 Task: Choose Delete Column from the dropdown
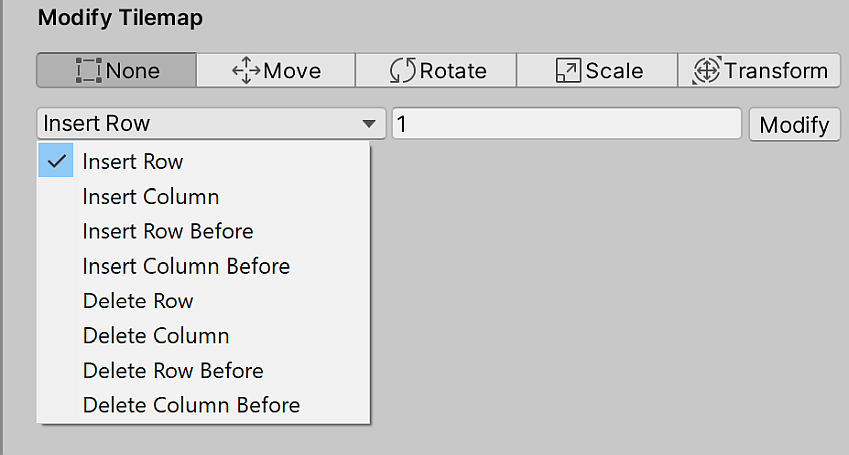[x=156, y=336]
